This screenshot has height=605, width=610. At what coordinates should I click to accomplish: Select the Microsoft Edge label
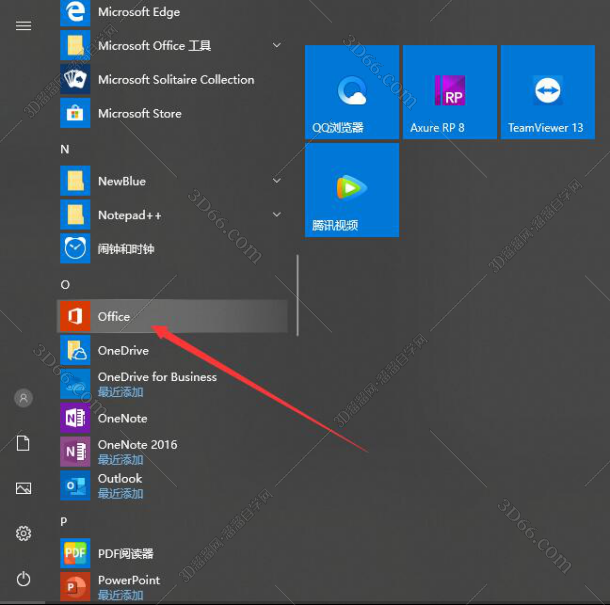pos(139,12)
